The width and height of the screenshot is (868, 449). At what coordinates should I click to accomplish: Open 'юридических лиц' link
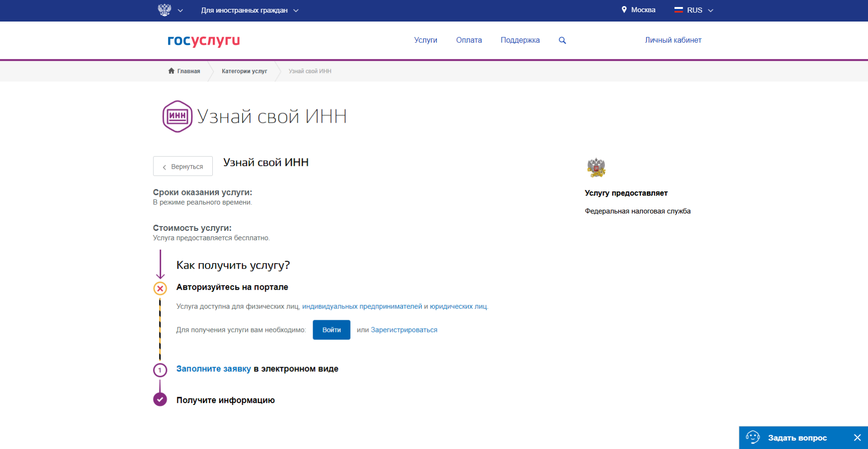(458, 306)
